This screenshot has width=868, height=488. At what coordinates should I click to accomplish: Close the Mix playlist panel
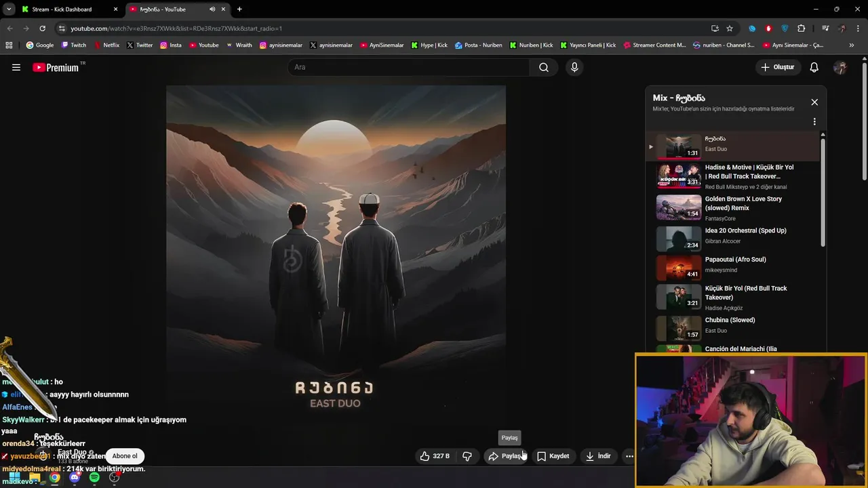814,102
